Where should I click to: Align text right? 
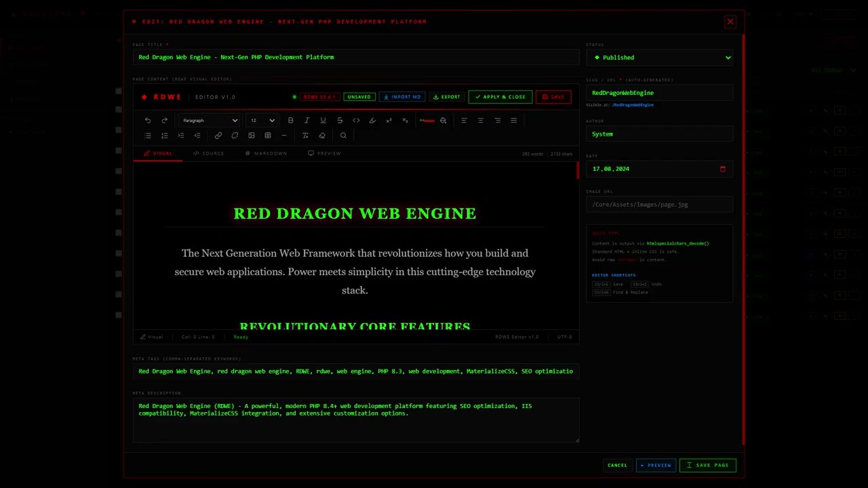pyautogui.click(x=497, y=121)
